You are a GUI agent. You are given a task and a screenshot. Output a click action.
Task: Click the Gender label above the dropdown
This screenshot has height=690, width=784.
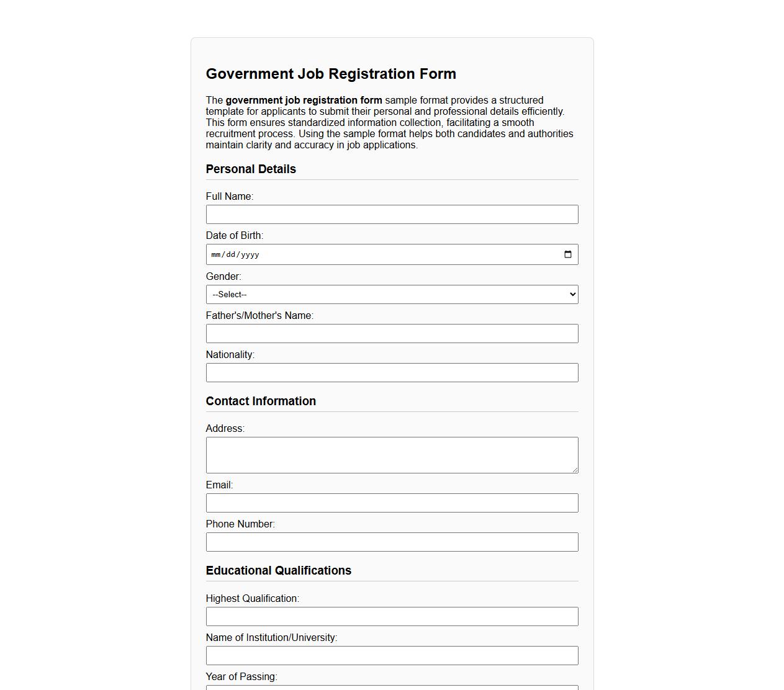[x=223, y=276]
